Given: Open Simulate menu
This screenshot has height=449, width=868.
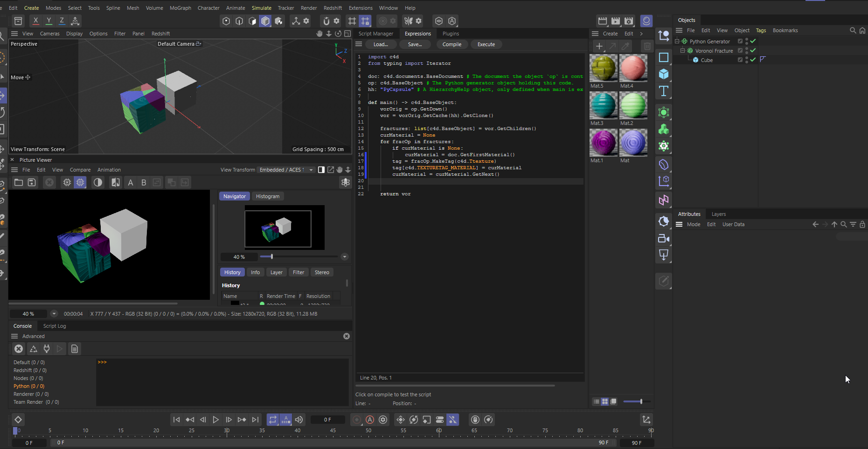Looking at the screenshot, I should tap(261, 8).
